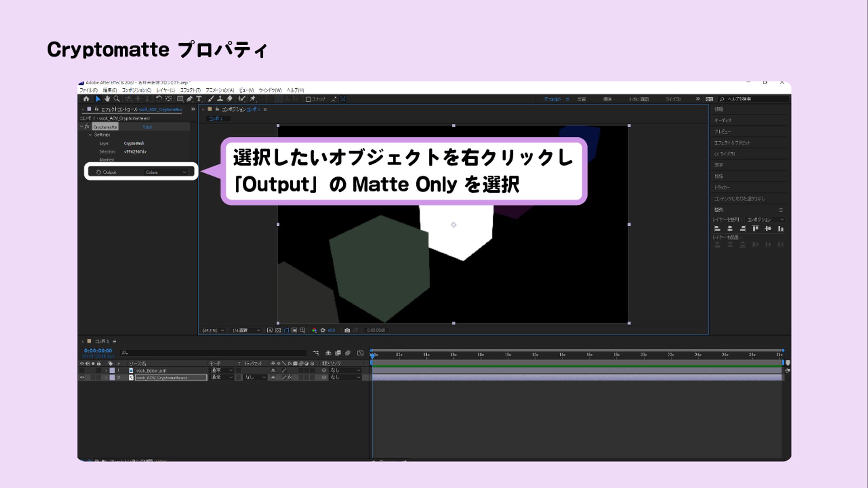Select the Hand tool in the toolbar
Screen dimensions: 868x488
[x=108, y=99]
